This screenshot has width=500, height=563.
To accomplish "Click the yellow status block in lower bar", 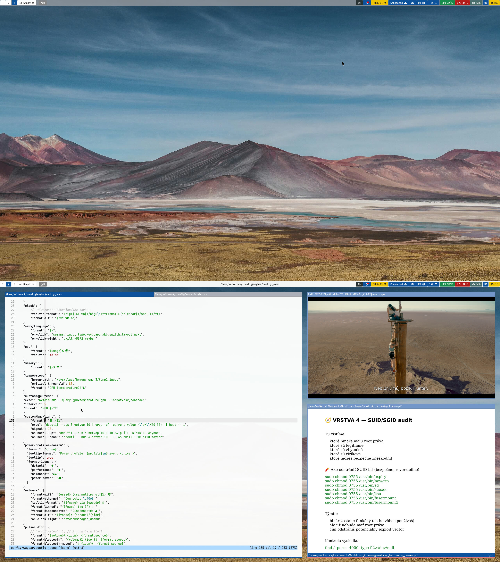I will point(379,284).
